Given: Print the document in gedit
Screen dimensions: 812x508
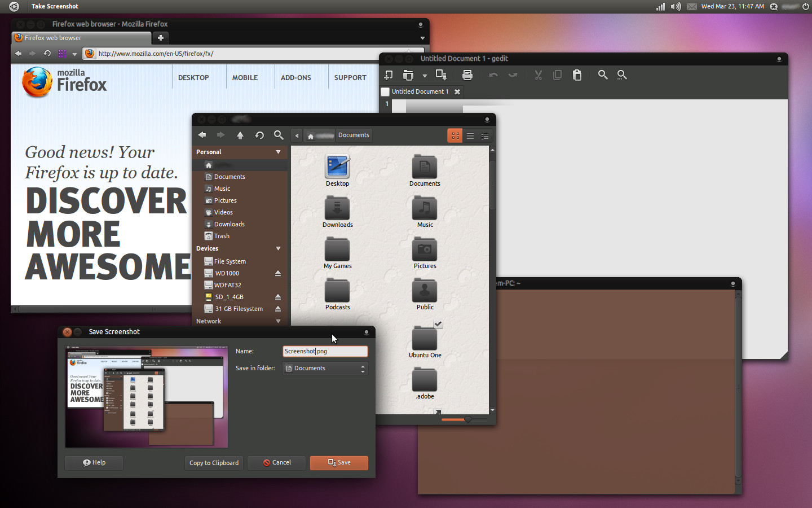Looking at the screenshot, I should pos(467,75).
